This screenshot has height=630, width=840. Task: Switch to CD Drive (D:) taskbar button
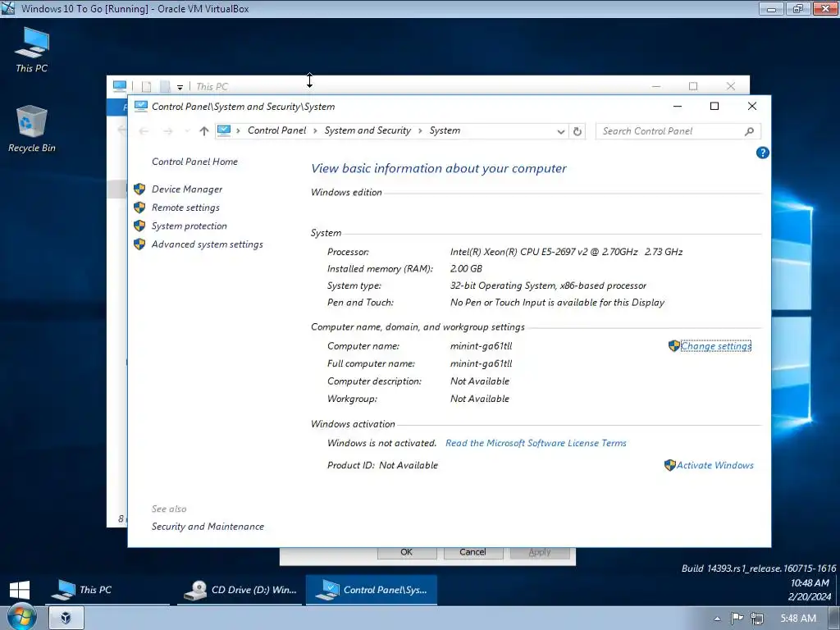pos(240,590)
